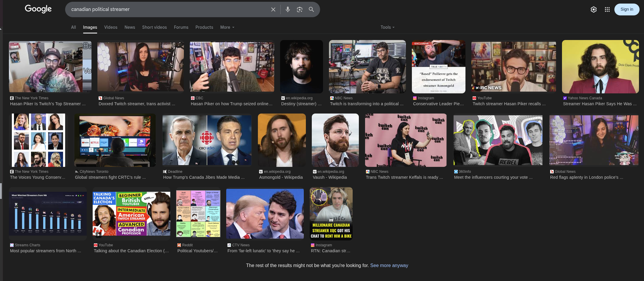The width and height of the screenshot is (644, 281).
Task: Sign in to Google account
Action: tap(627, 9)
